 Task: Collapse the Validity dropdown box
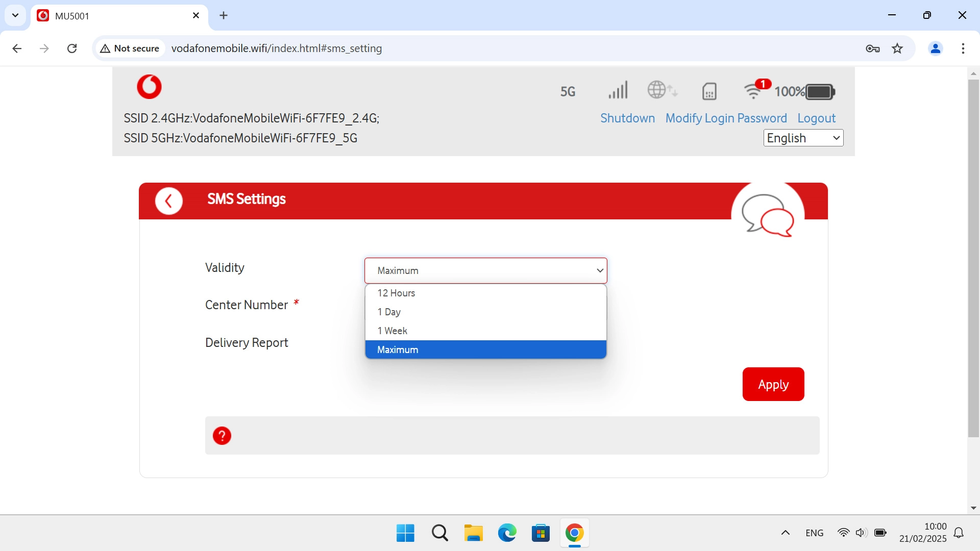click(485, 270)
